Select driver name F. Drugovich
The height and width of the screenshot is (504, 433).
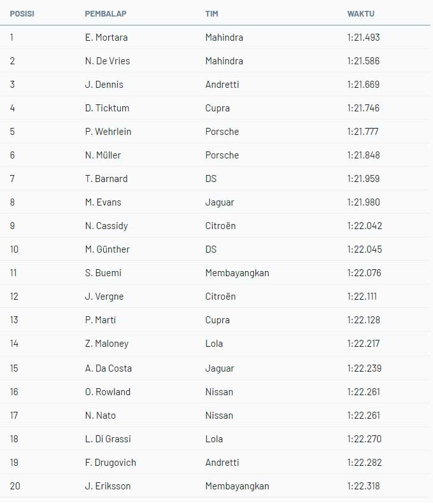(x=111, y=463)
